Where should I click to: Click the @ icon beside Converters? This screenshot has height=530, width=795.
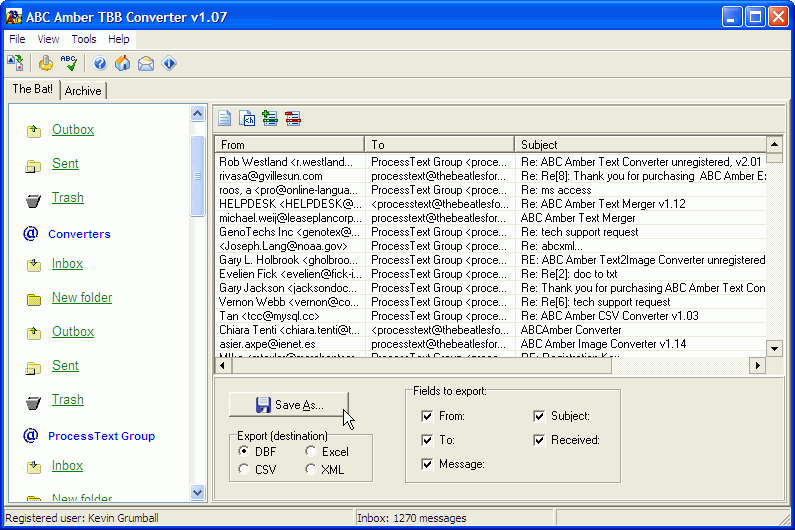30,233
